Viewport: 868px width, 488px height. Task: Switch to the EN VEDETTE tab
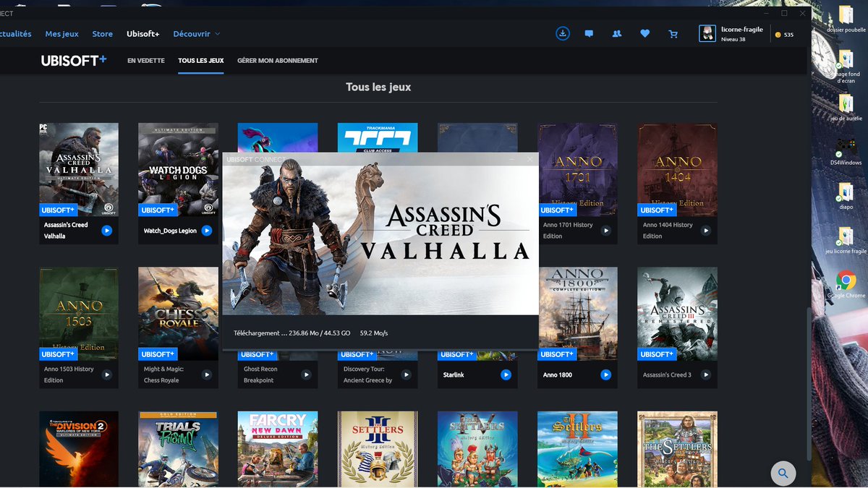(x=146, y=61)
